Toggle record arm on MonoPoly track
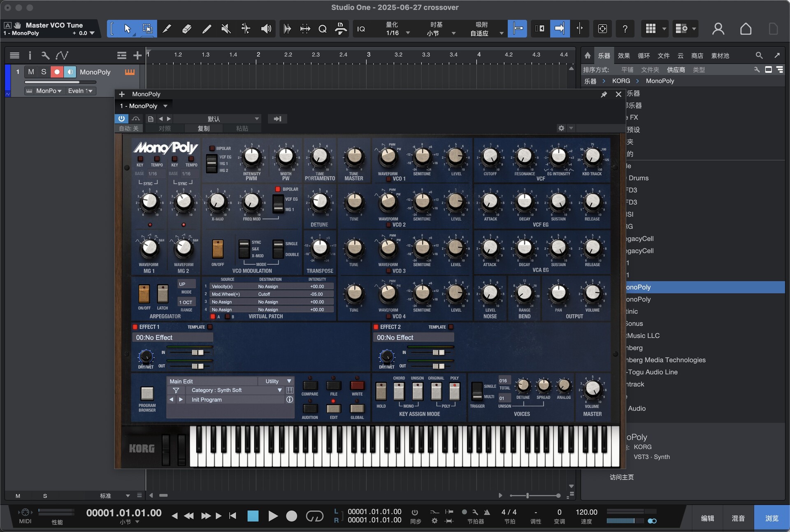 57,72
